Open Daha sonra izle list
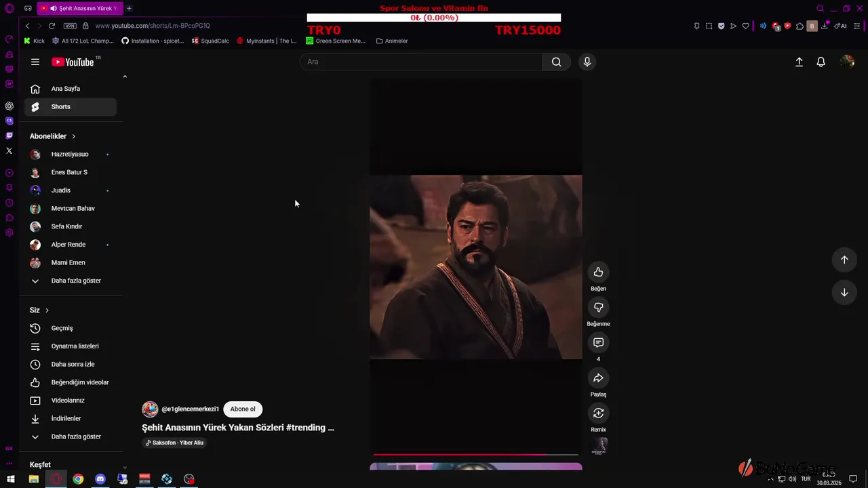Image resolution: width=868 pixels, height=488 pixels. tap(71, 365)
